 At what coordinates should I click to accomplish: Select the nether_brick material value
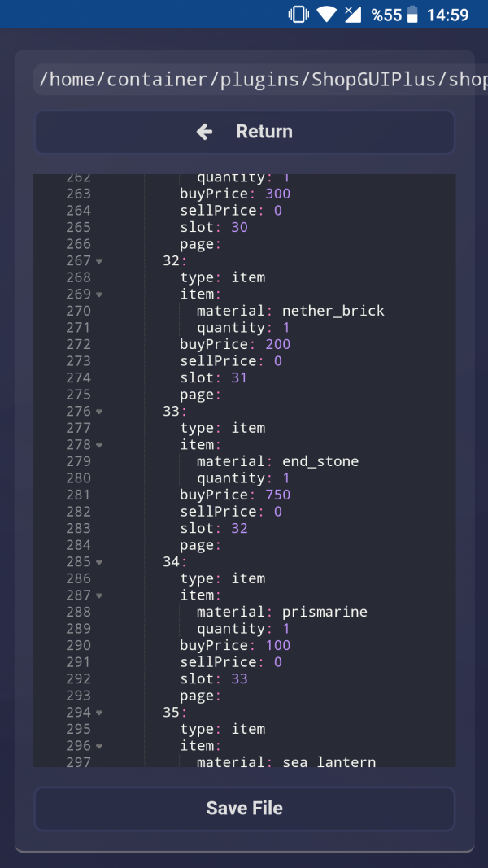point(335,310)
